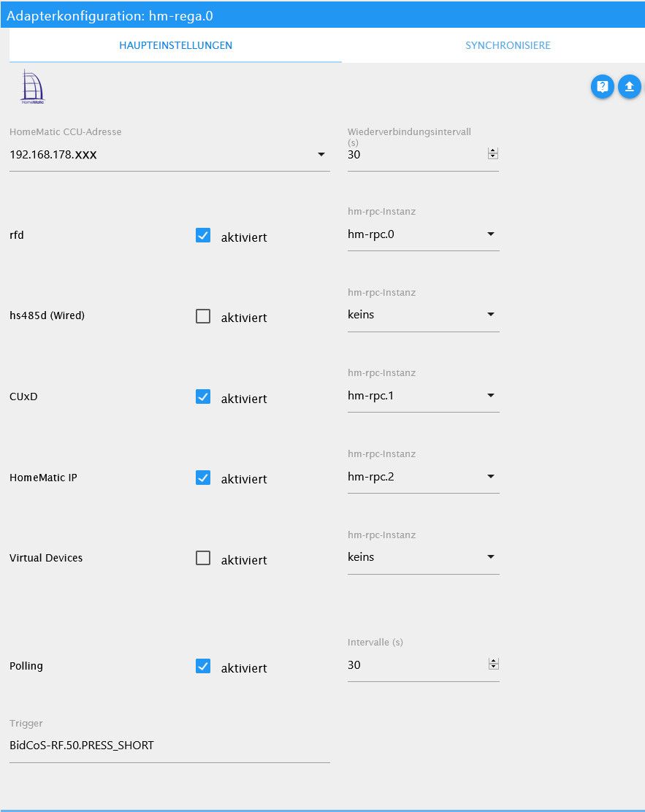
Task: Increase Wiederverbindungsintervall with the up spinner arrow
Action: click(x=493, y=150)
